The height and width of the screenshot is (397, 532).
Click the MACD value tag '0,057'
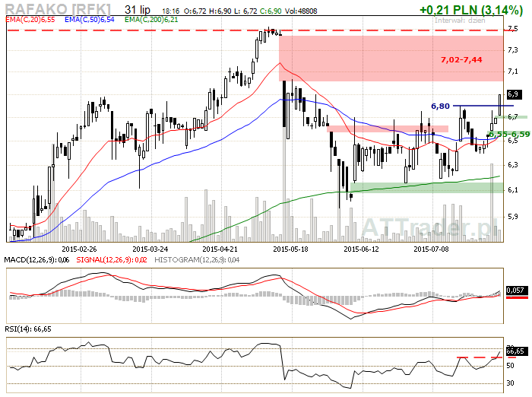tap(516, 291)
